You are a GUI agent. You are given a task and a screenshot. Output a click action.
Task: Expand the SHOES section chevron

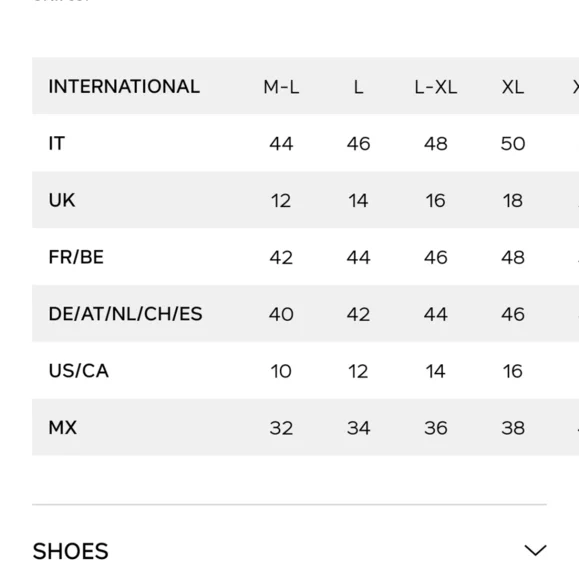tap(535, 550)
